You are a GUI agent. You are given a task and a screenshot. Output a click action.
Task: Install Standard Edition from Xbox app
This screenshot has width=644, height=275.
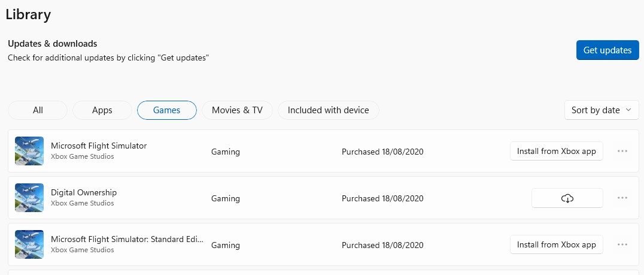pyautogui.click(x=556, y=244)
